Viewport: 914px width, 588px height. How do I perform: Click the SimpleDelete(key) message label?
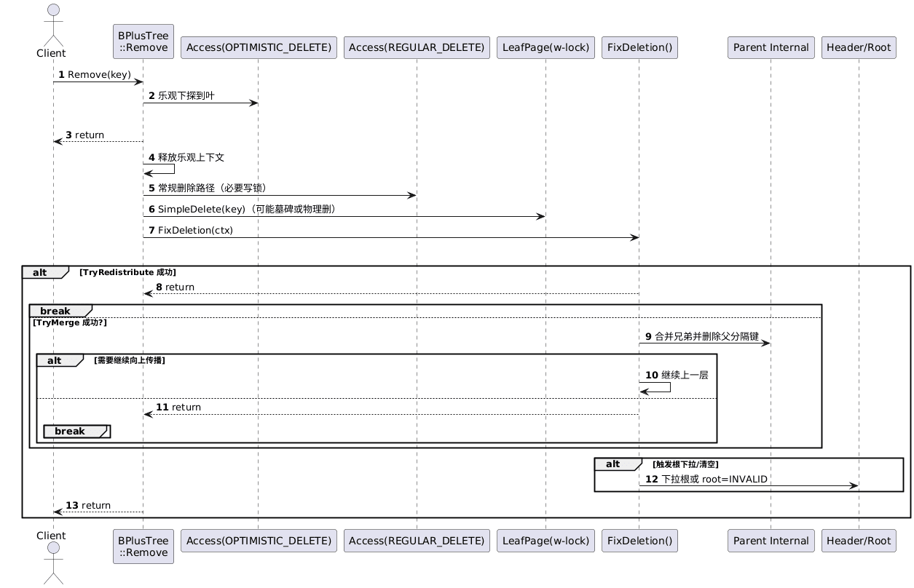point(245,209)
